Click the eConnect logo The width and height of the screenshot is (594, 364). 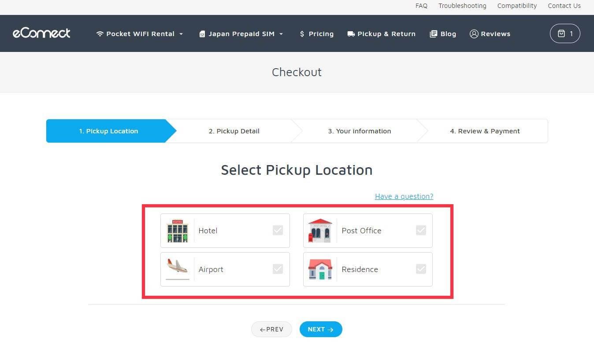41,33
